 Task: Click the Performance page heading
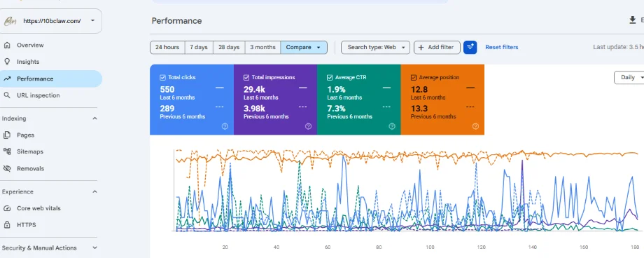176,20
